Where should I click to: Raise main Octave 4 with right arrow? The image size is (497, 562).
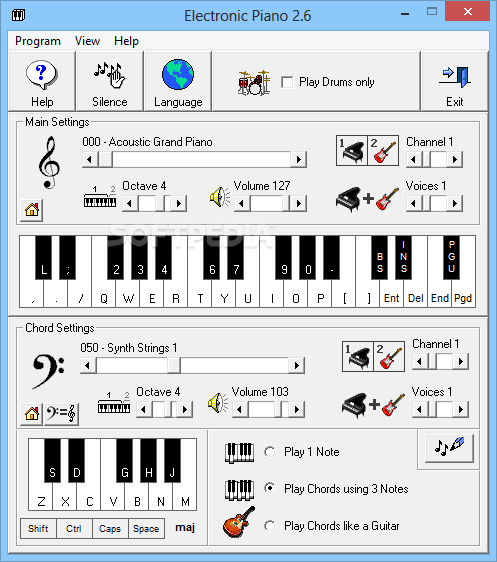(x=179, y=204)
